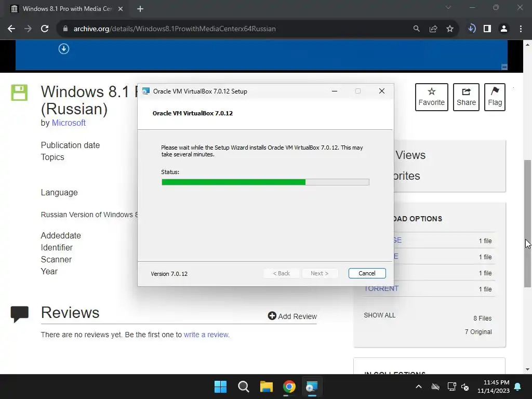This screenshot has height=399, width=532.
Task: Show hidden system tray icons
Action: (419, 387)
